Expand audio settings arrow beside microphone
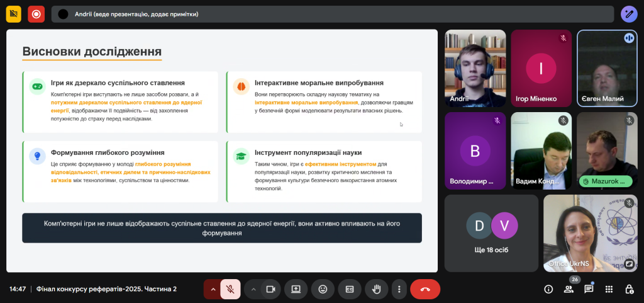 point(213,289)
